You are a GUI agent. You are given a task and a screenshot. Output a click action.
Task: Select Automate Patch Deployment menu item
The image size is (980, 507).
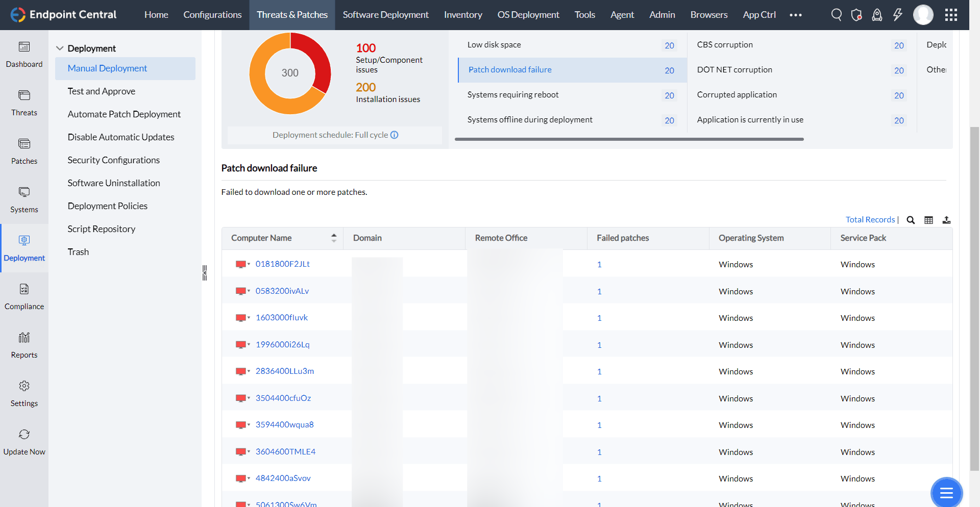point(124,114)
